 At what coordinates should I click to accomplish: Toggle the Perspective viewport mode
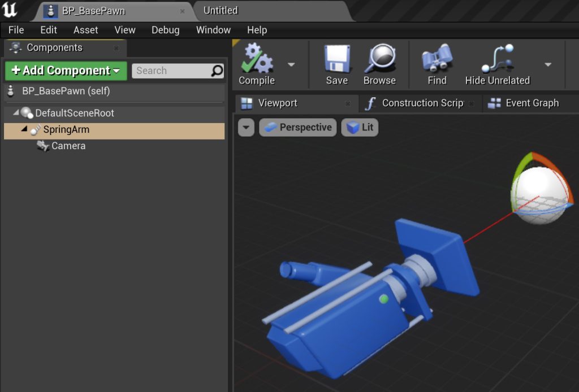(298, 127)
